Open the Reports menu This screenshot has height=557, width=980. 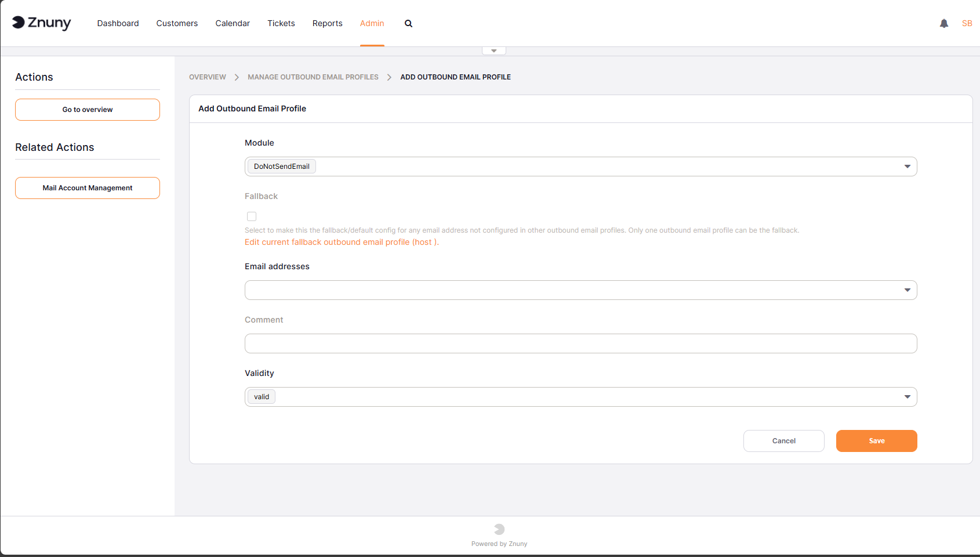pos(327,24)
